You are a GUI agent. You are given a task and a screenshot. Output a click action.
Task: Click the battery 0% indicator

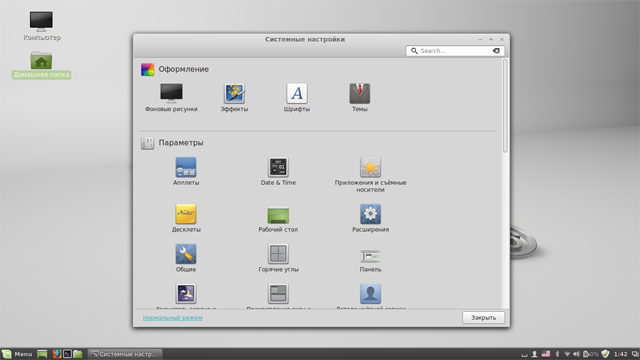point(591,354)
